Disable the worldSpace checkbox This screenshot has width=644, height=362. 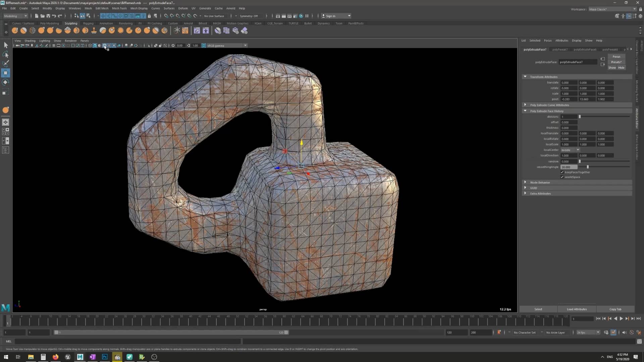coord(562,177)
